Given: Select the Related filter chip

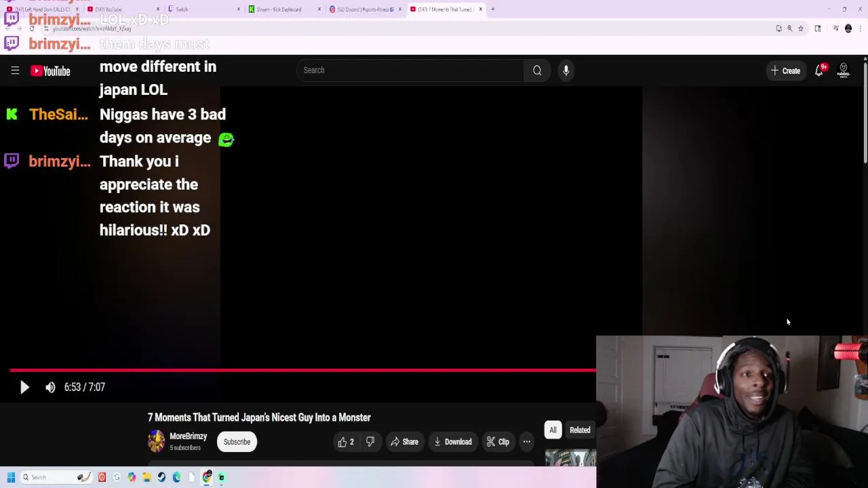Looking at the screenshot, I should 580,430.
